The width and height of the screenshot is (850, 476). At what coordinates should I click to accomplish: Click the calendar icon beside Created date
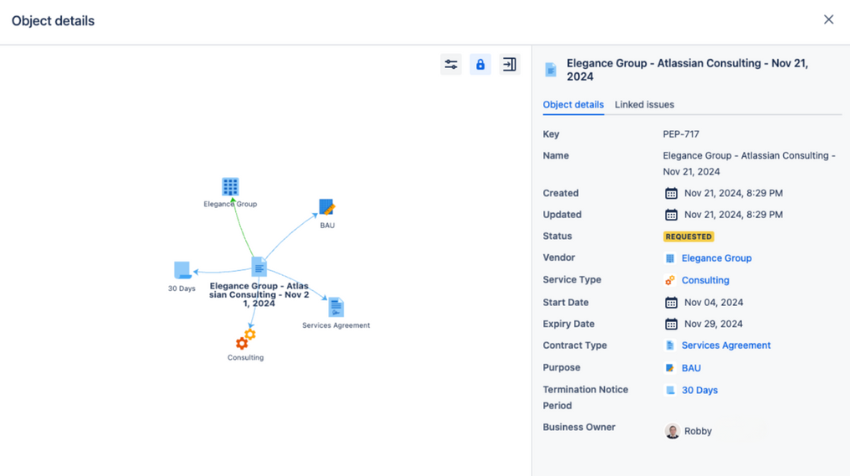tap(671, 193)
